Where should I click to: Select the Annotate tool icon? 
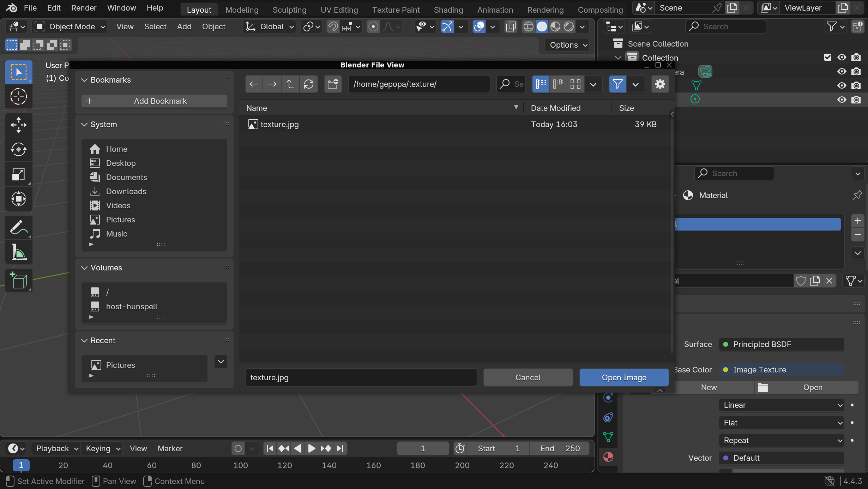18,228
